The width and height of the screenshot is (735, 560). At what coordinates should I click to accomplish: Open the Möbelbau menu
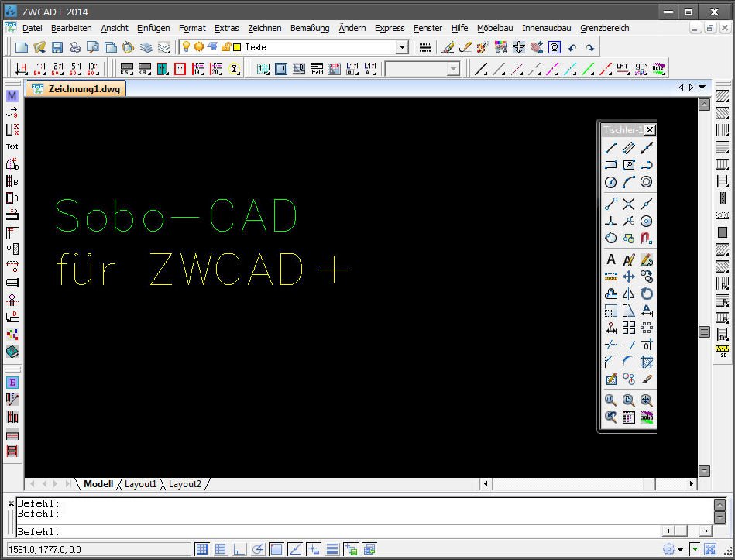coord(495,28)
